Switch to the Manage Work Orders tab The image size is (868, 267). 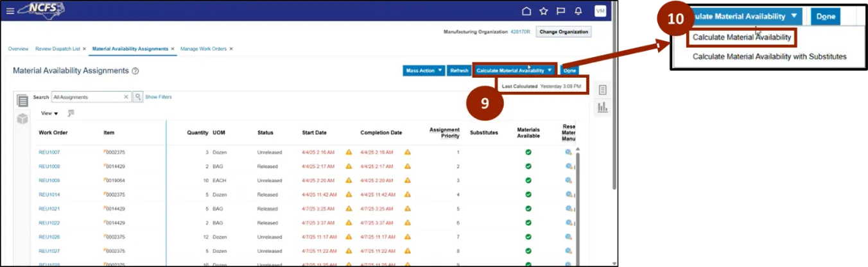[203, 49]
